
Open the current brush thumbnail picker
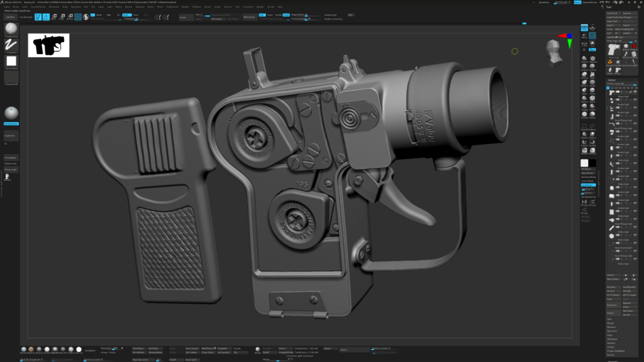11,30
